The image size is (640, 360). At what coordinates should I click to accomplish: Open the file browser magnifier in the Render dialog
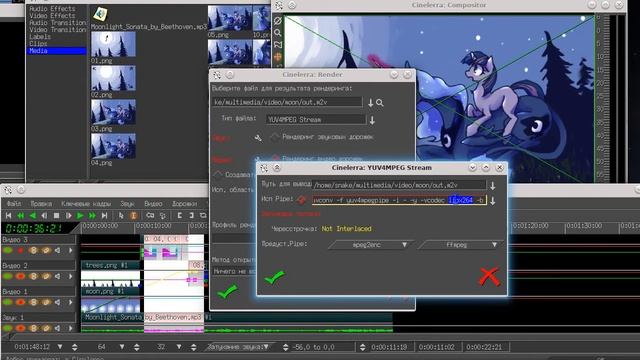(380, 102)
